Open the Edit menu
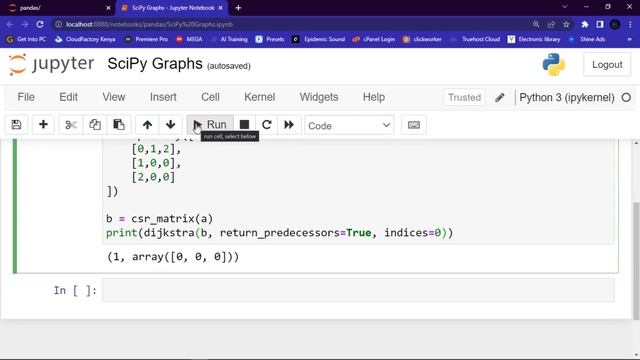The width and height of the screenshot is (640, 360). coord(68,97)
